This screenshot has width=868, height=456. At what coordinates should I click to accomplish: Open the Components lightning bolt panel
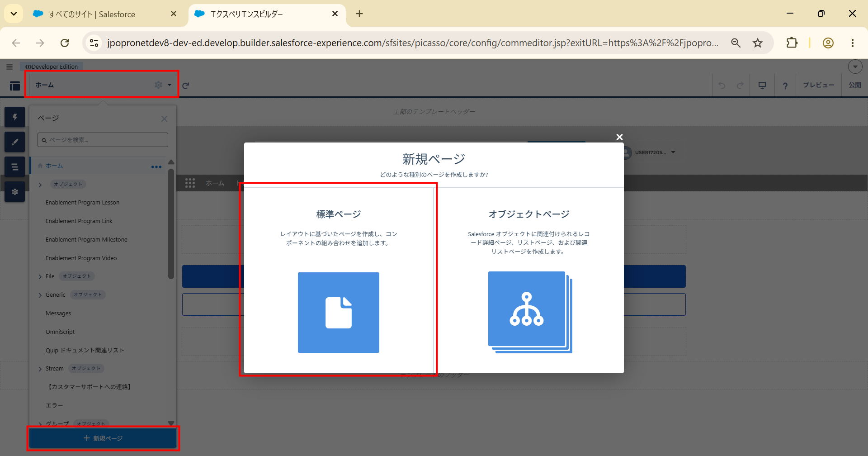14,117
